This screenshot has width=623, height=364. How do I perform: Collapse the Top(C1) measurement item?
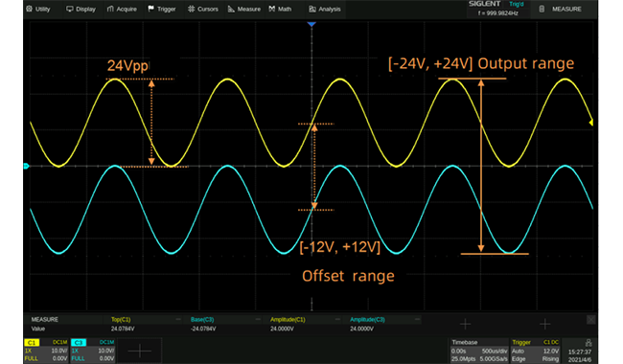point(178,319)
